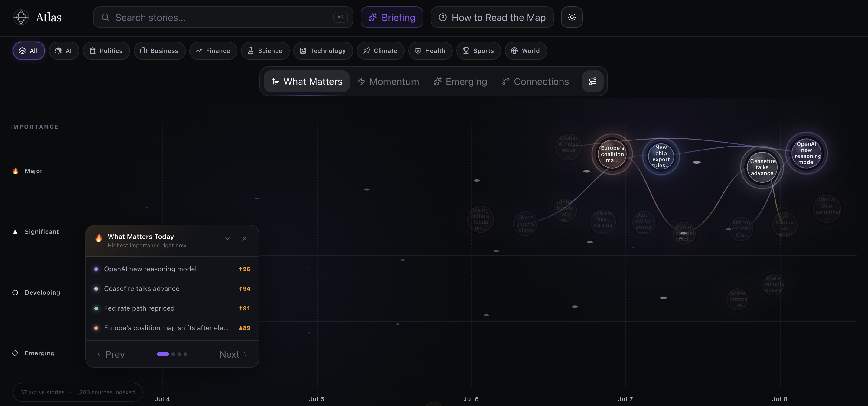The width and height of the screenshot is (868, 406).
Task: Filter stories by Science
Action: point(265,51)
